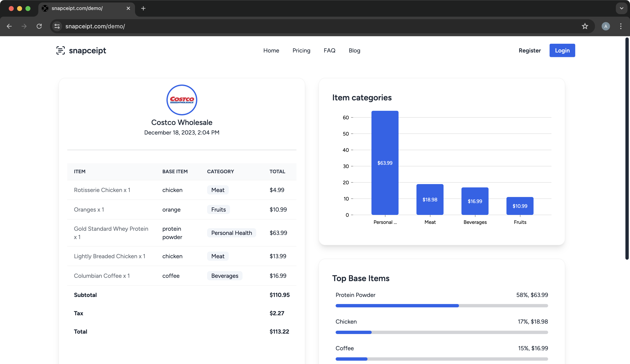This screenshot has width=630, height=364.
Task: Select the 'Rotisserie Chicken x 1' row text
Action: pyautogui.click(x=102, y=190)
